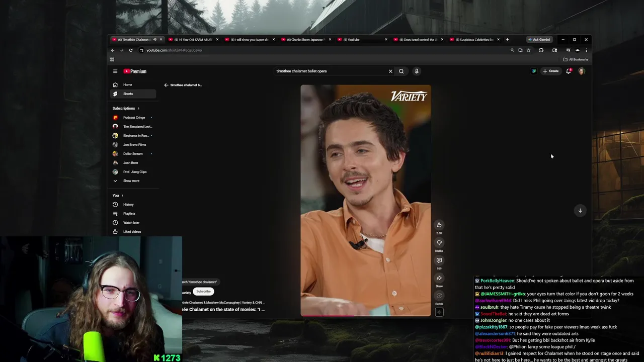This screenshot has height=362, width=644.
Task: Seek on the Short's red progress bar
Action: pyautogui.click(x=366, y=316)
